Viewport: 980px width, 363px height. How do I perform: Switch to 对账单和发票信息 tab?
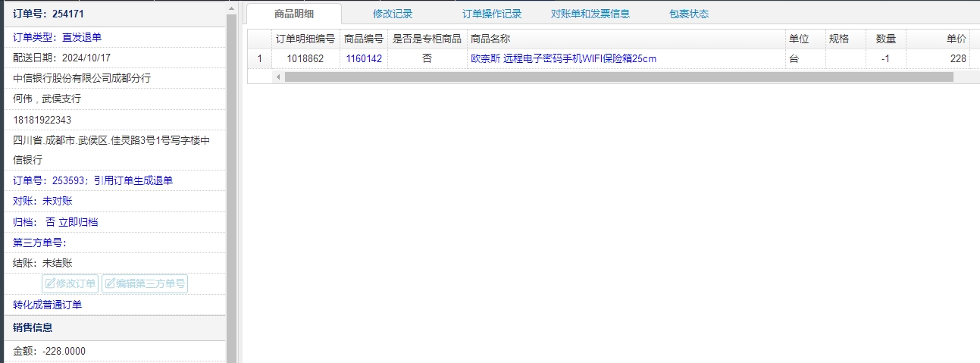pyautogui.click(x=590, y=14)
